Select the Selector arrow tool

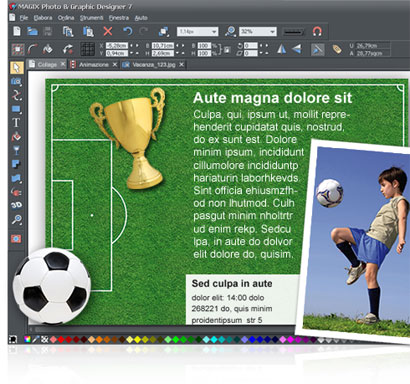(x=16, y=68)
